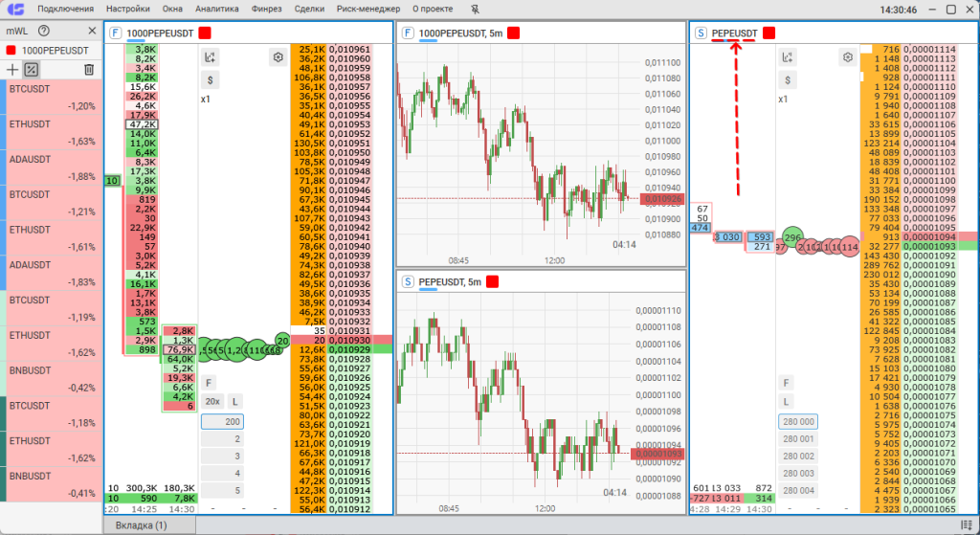Select BTCUSDT row showing -1,19%
Viewport: 980px width, 535px height.
(x=54, y=308)
